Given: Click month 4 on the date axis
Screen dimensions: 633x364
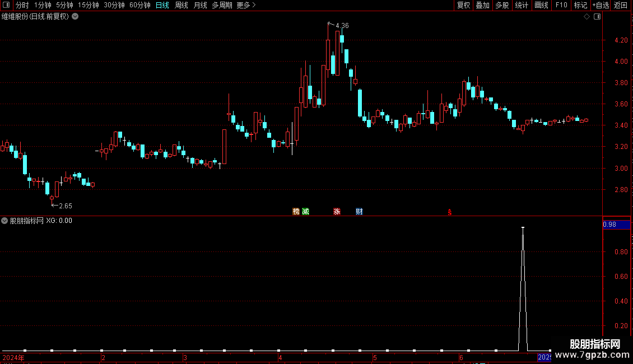Looking at the screenshot, I should pyautogui.click(x=280, y=358).
